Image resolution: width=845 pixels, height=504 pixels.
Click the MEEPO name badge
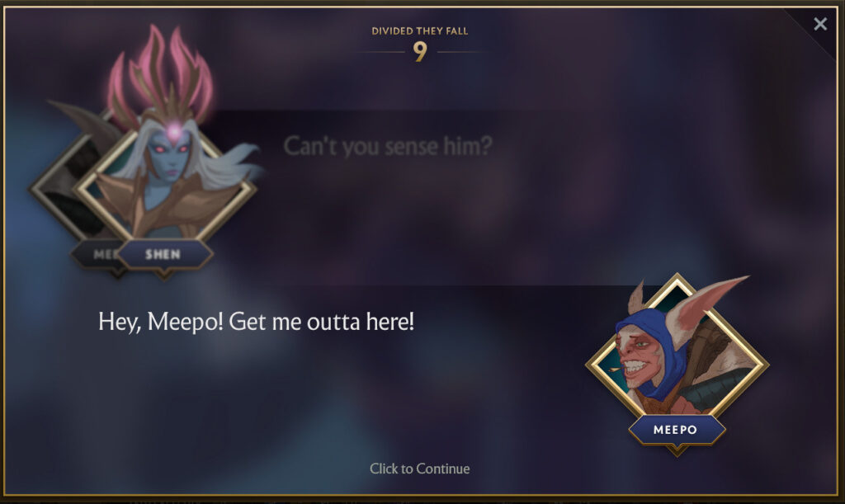pos(676,430)
